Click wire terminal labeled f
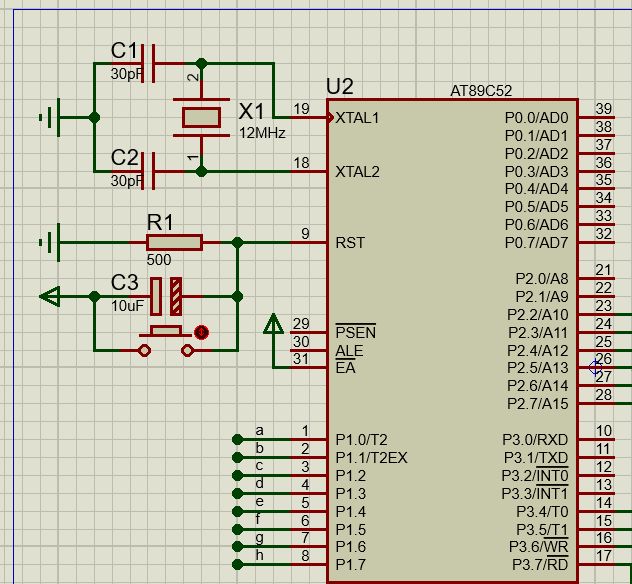This screenshot has width=632, height=584. [x=238, y=529]
